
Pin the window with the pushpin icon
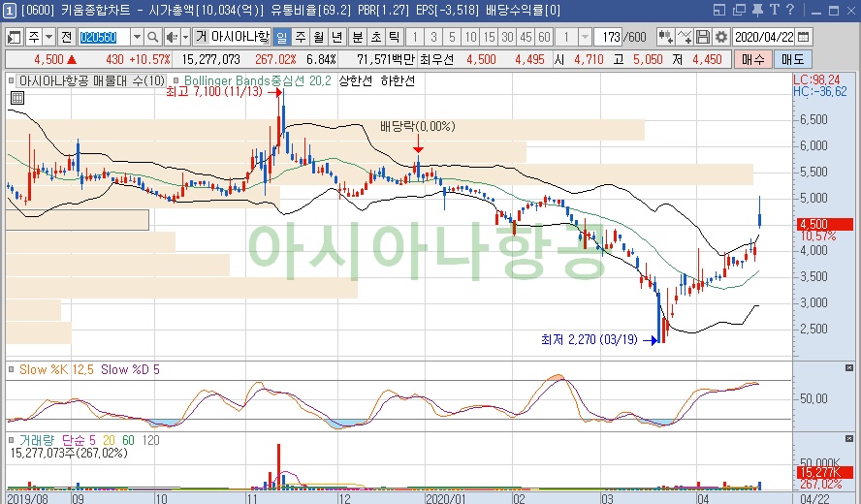coord(758,10)
